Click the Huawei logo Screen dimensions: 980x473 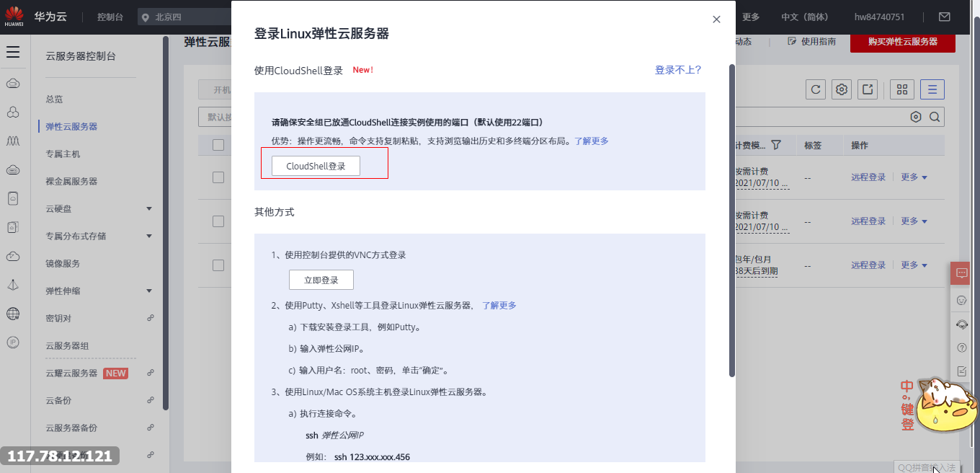(x=14, y=17)
